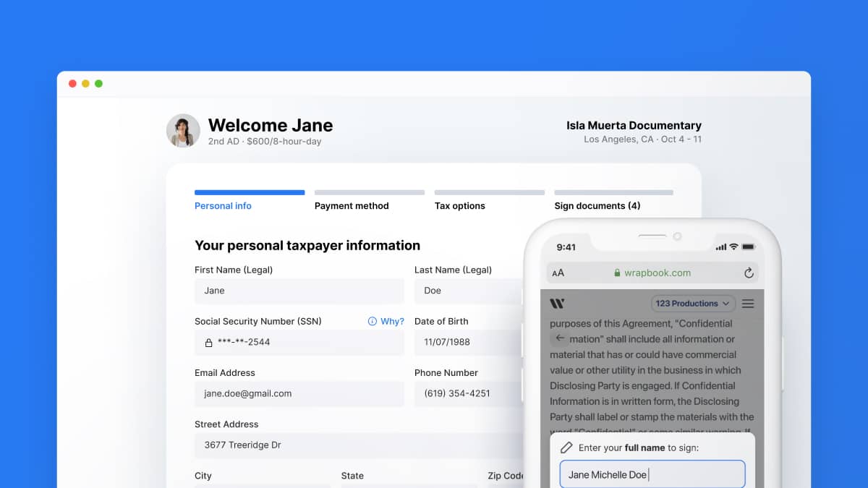Switch to Payment method step
The width and height of the screenshot is (868, 488).
pos(352,206)
